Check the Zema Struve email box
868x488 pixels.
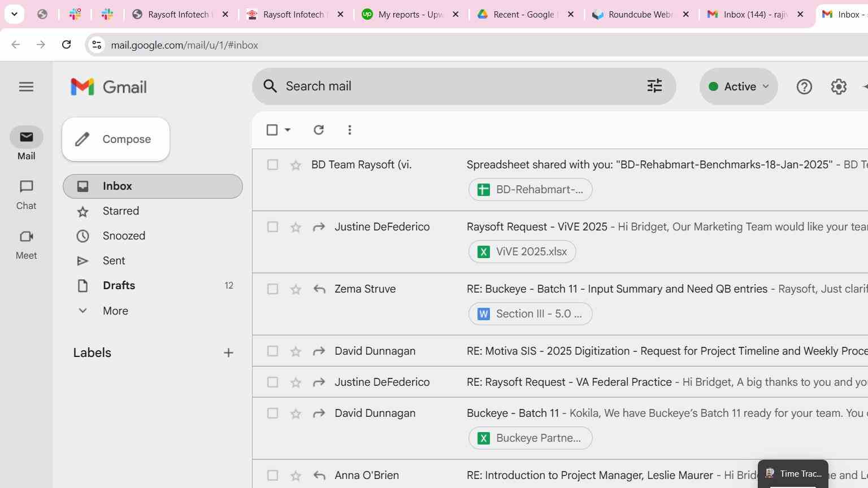click(x=272, y=289)
